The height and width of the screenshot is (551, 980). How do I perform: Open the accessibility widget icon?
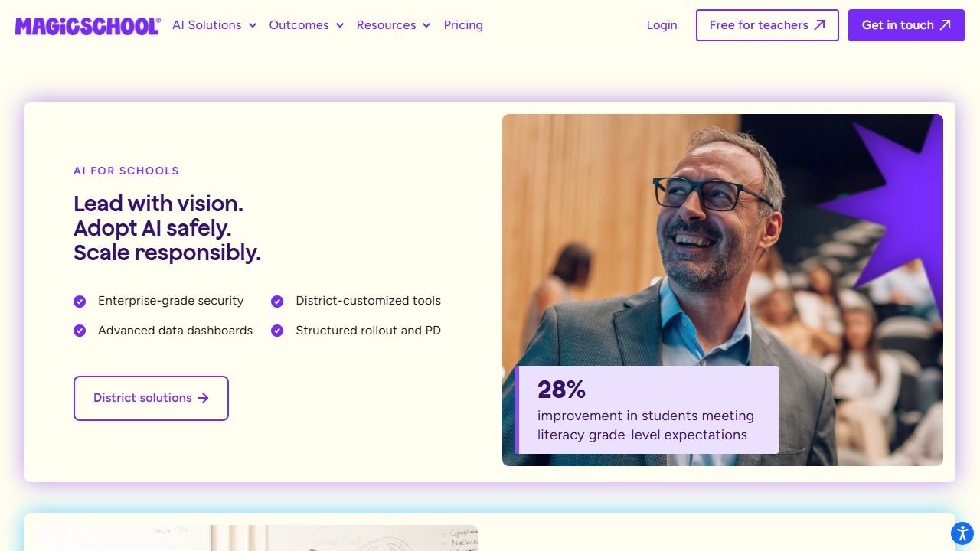coord(962,533)
